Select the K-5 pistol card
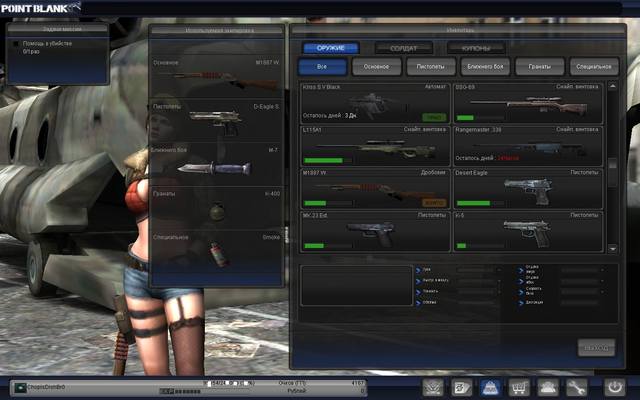 (528, 231)
